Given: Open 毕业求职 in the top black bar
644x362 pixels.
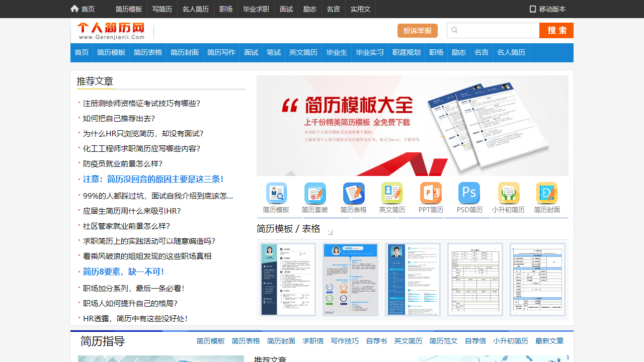Looking at the screenshot, I should click(x=256, y=9).
